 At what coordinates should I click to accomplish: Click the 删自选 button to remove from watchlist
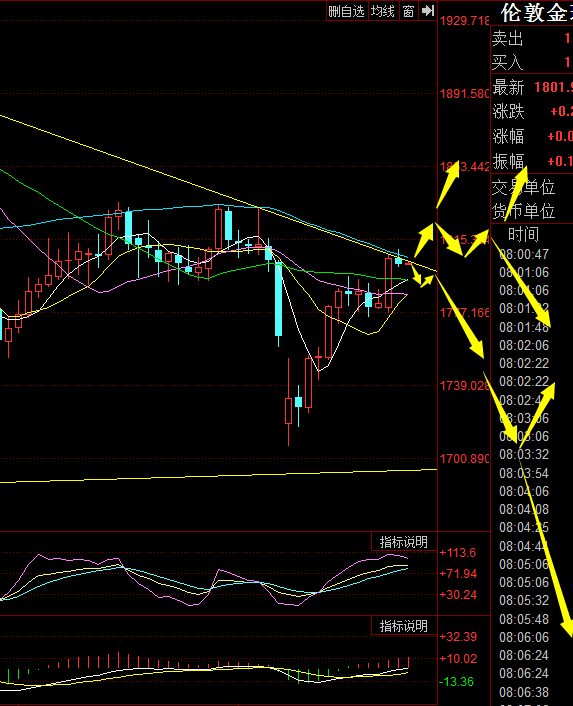[x=346, y=11]
